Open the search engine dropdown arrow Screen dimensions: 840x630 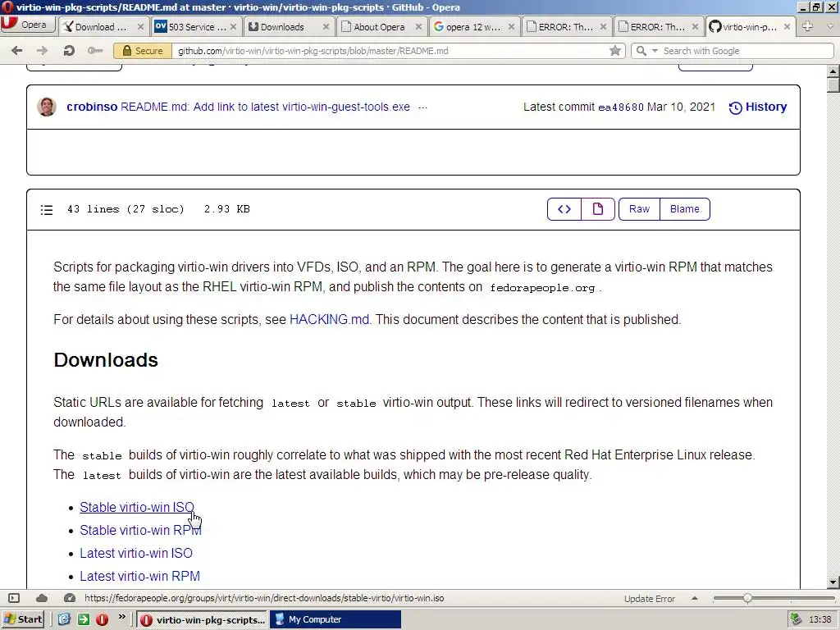tap(655, 51)
